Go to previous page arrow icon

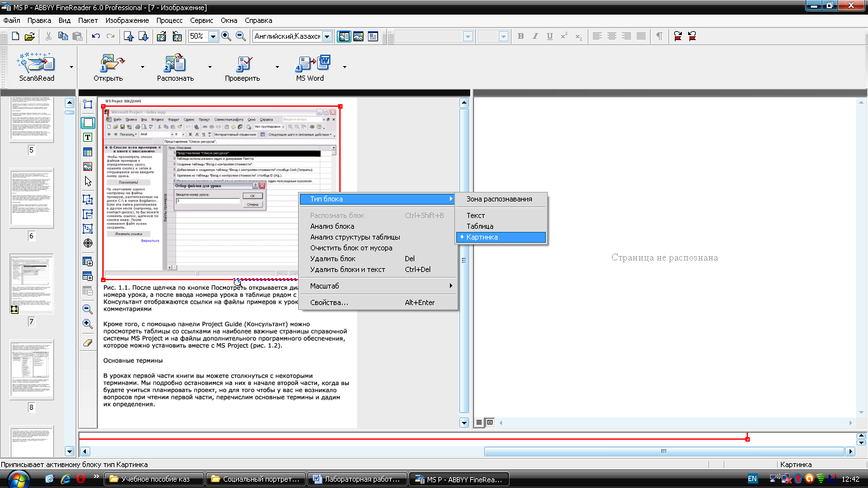129,36
